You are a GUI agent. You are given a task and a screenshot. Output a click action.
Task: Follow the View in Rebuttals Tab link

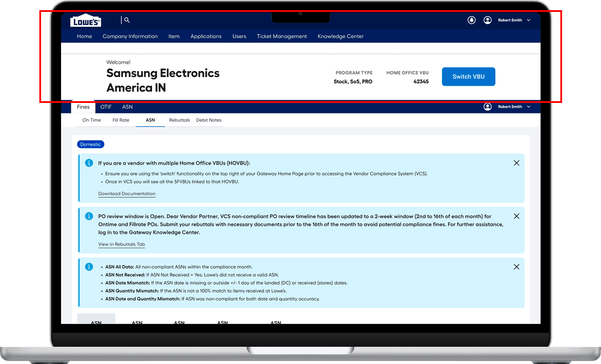coord(122,244)
